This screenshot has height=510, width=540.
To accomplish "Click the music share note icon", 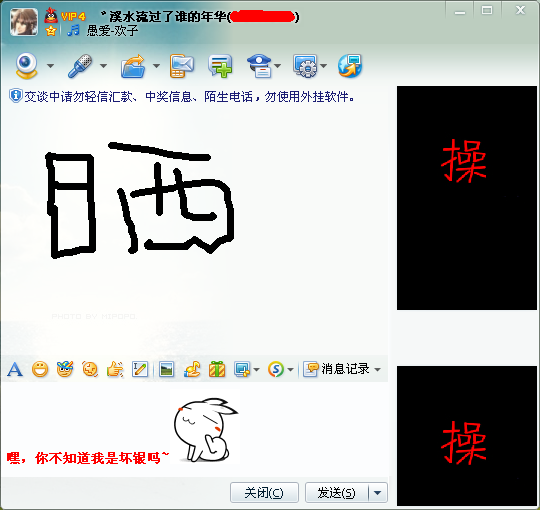I will pyautogui.click(x=192, y=370).
